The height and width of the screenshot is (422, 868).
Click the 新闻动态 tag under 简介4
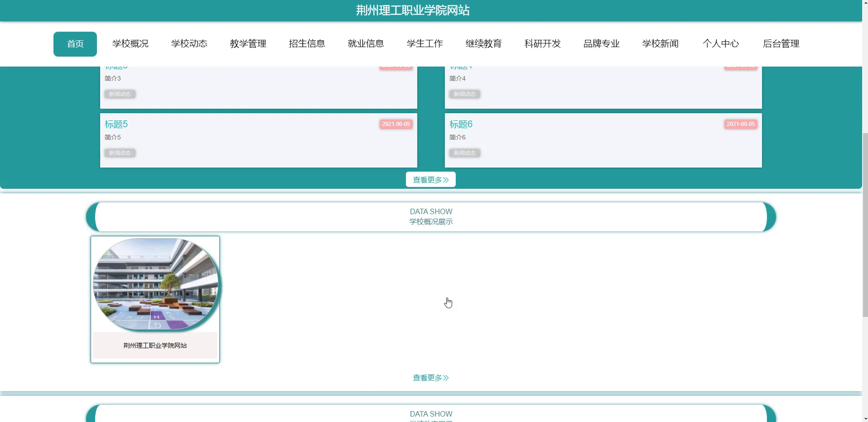(x=465, y=94)
